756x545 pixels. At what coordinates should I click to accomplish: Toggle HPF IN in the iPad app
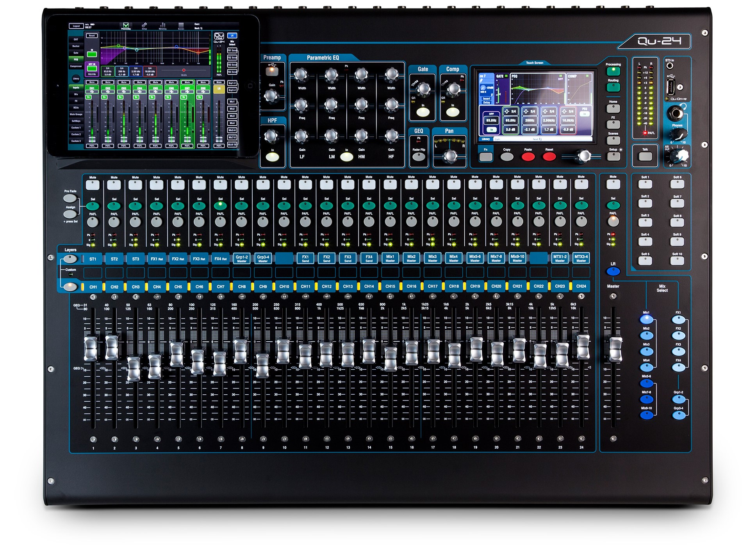[x=92, y=69]
